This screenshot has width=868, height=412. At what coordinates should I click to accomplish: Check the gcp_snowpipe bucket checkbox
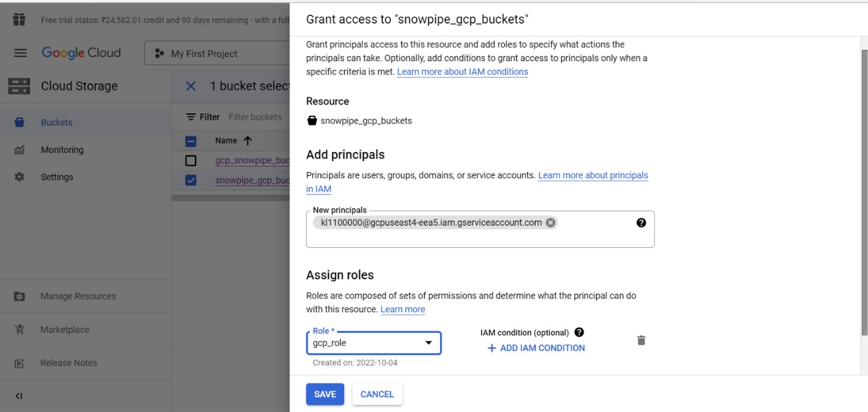[191, 161]
